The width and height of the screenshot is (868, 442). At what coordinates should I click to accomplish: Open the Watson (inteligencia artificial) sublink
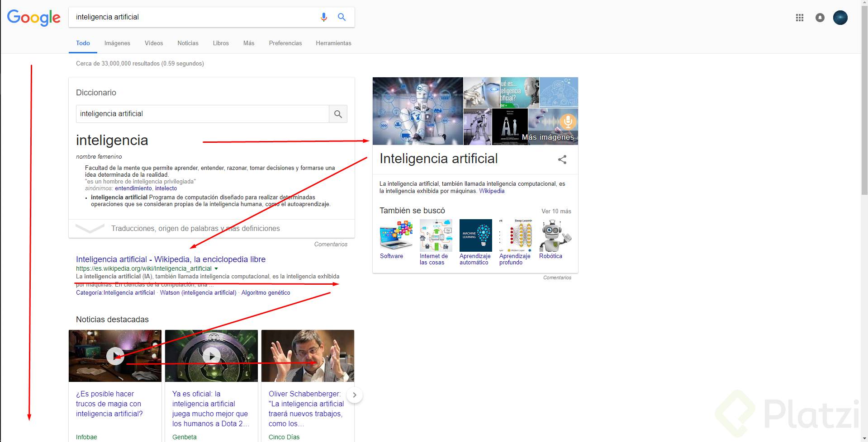point(198,293)
